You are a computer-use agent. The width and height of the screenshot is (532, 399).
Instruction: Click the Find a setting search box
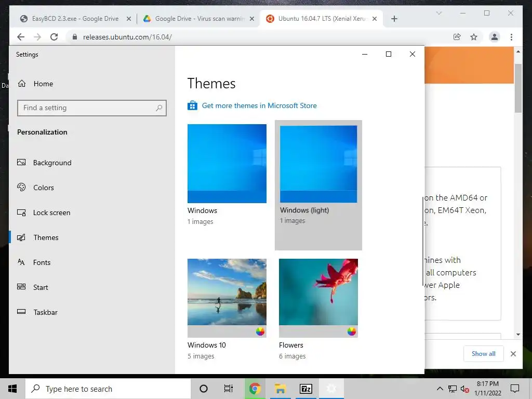coord(91,108)
